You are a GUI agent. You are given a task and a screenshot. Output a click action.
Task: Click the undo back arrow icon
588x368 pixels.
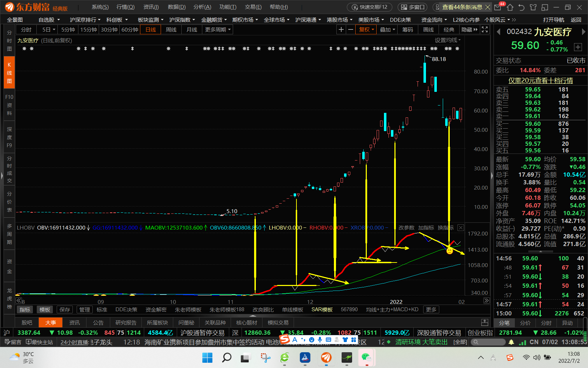pos(521,7)
